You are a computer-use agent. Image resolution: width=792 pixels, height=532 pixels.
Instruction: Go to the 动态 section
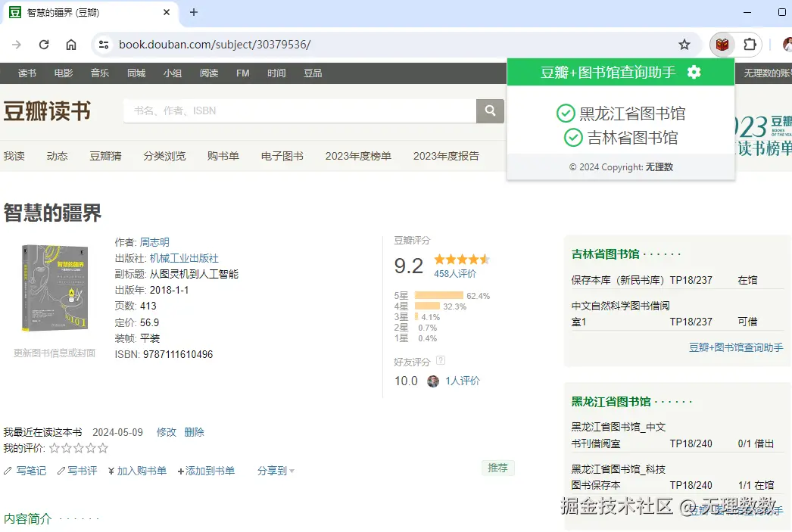57,156
